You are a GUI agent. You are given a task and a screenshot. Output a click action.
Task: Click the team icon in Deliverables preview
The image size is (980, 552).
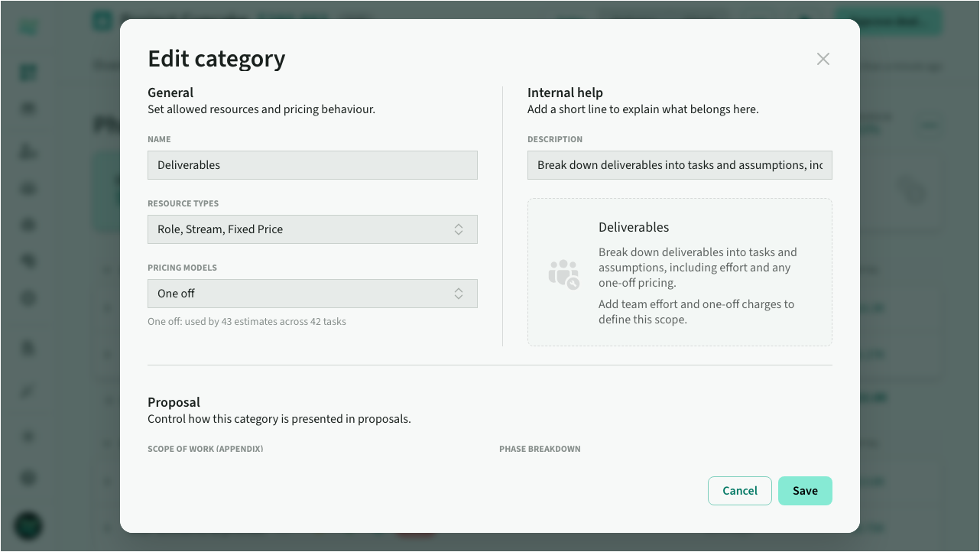pyautogui.click(x=563, y=274)
